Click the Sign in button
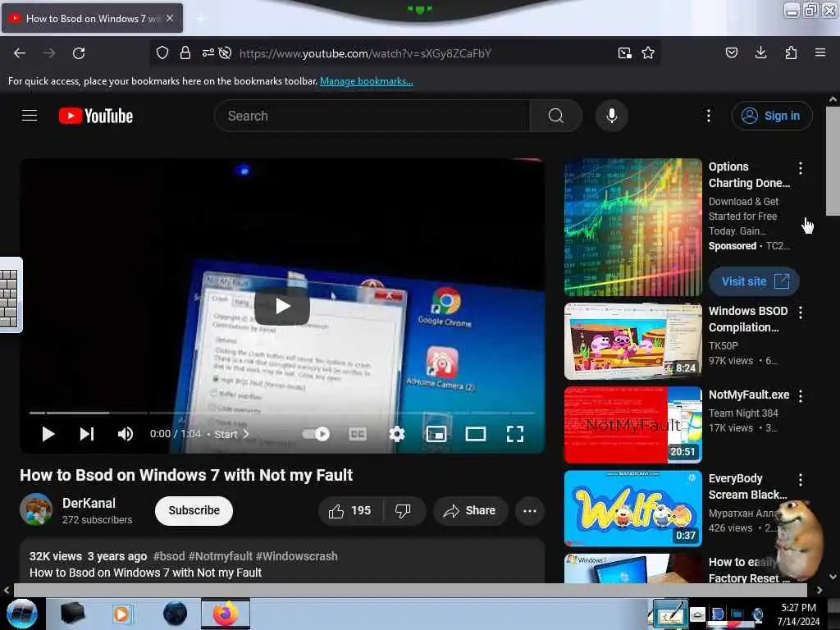The width and height of the screenshot is (840, 630). 771,116
